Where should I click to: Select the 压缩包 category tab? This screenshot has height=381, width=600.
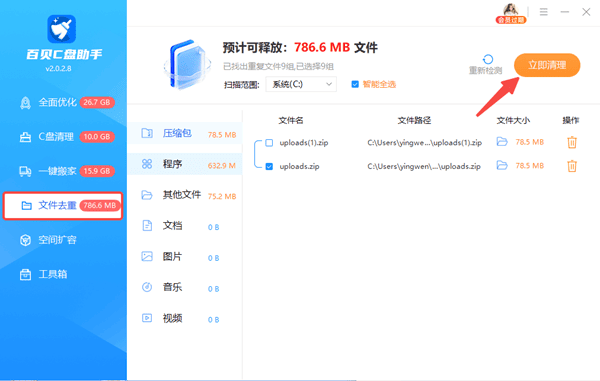click(185, 134)
